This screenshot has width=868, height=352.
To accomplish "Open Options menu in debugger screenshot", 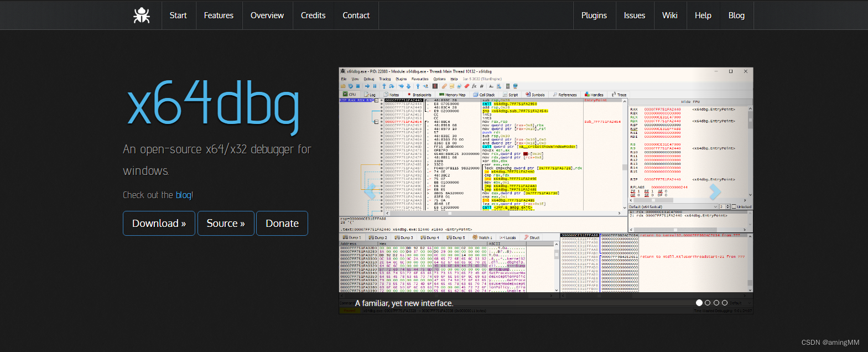I will click(x=439, y=79).
